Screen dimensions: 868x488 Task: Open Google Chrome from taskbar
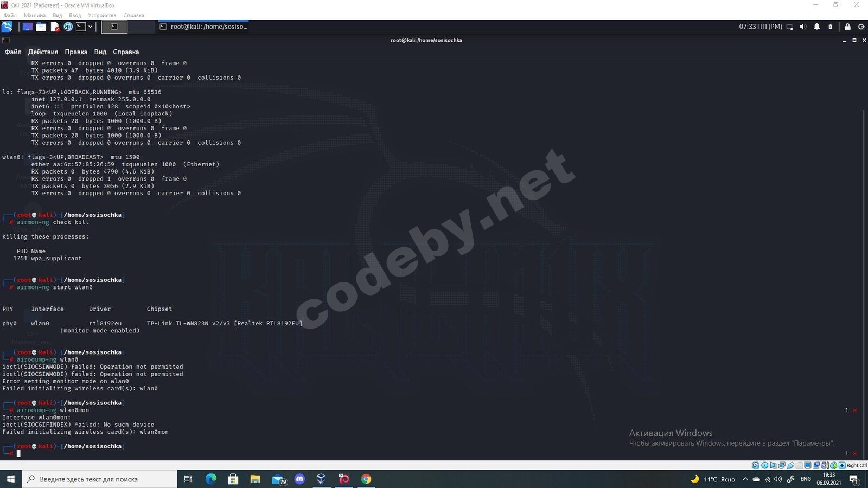366,479
